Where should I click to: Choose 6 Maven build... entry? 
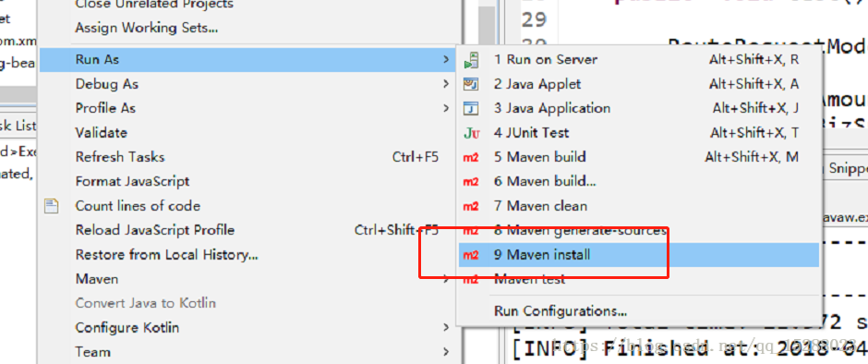click(x=639, y=182)
